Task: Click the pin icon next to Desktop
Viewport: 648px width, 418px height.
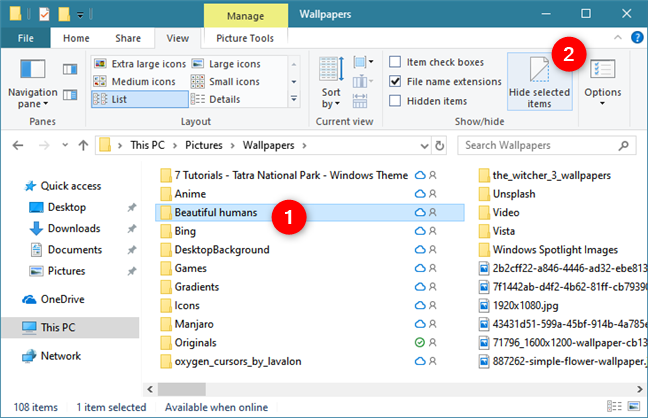Action: [131, 207]
